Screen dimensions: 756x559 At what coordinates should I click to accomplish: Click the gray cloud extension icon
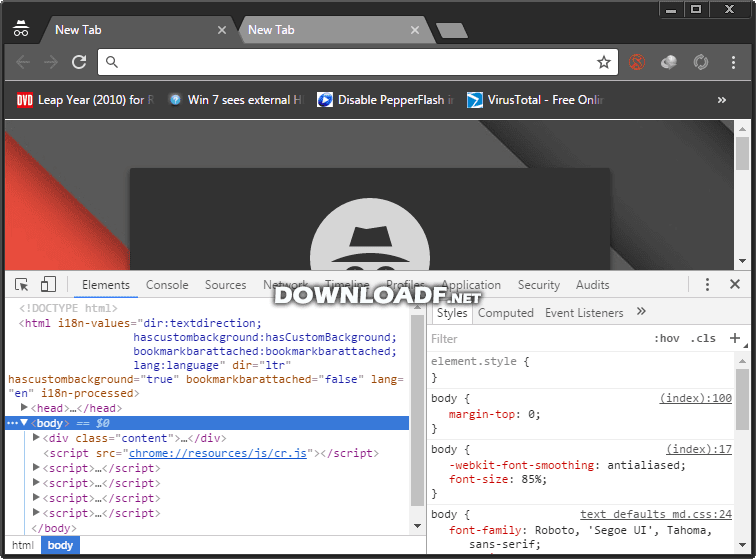pyautogui.click(x=669, y=62)
